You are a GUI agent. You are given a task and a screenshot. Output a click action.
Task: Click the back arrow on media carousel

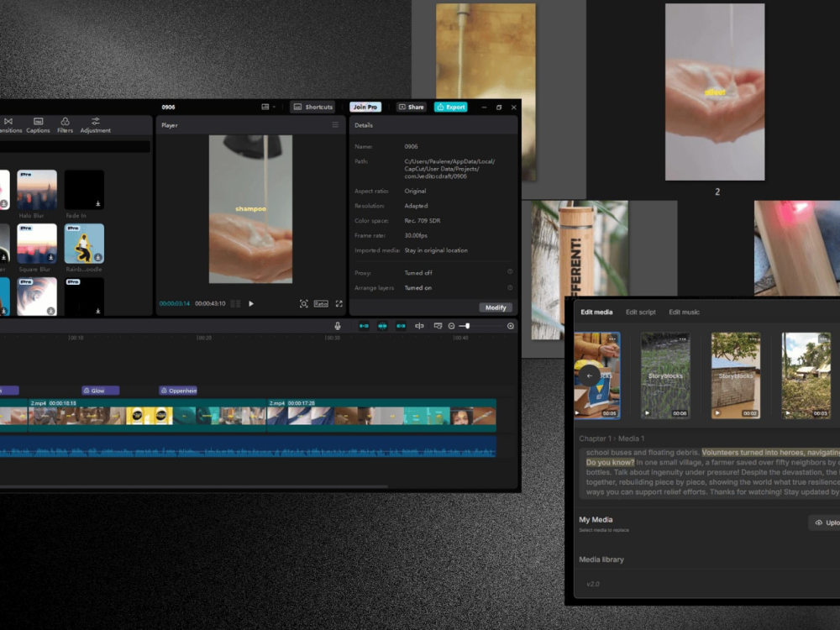(590, 375)
